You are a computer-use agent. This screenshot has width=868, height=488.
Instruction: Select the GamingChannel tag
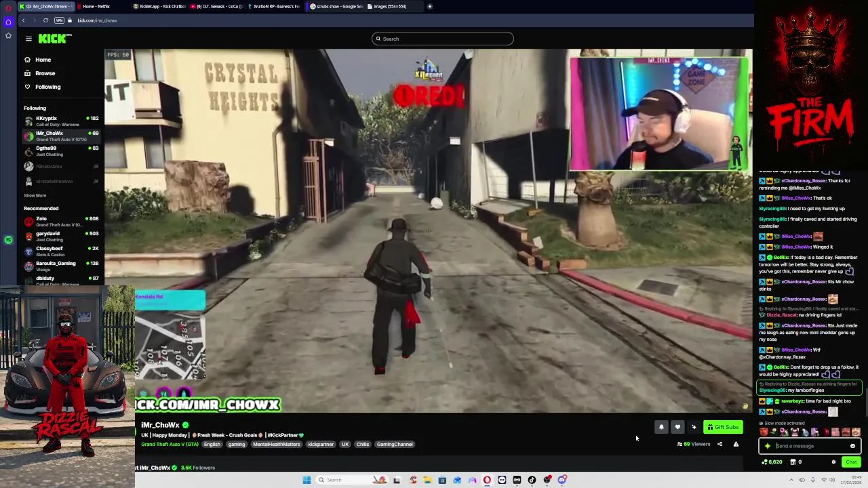[395, 444]
